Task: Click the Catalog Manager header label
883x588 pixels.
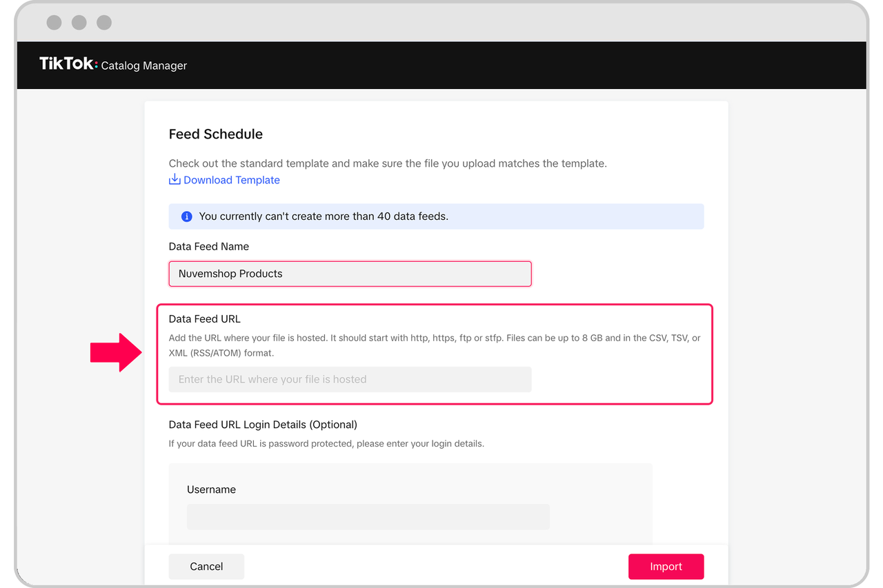Action: [143, 66]
